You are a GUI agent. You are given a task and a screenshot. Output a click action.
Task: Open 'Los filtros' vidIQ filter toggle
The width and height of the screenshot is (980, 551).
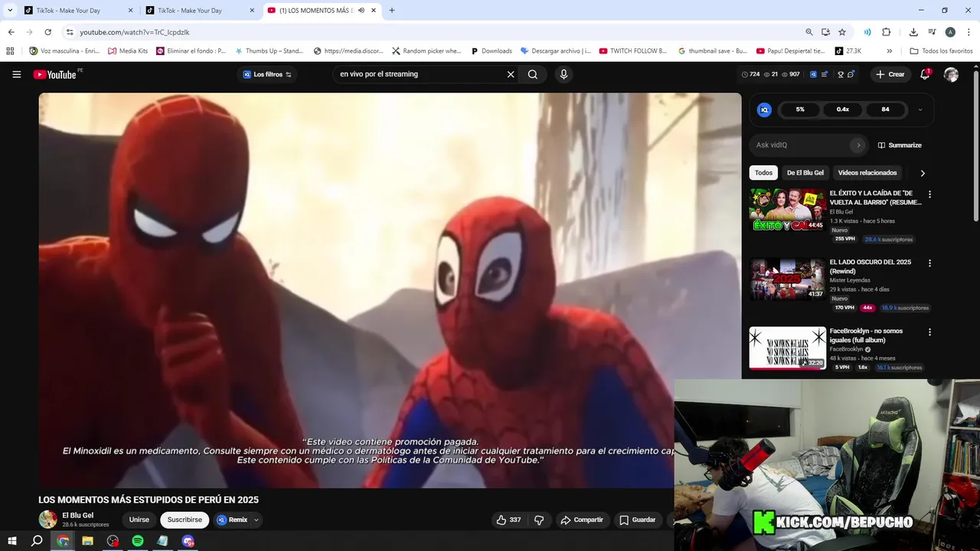click(x=267, y=74)
